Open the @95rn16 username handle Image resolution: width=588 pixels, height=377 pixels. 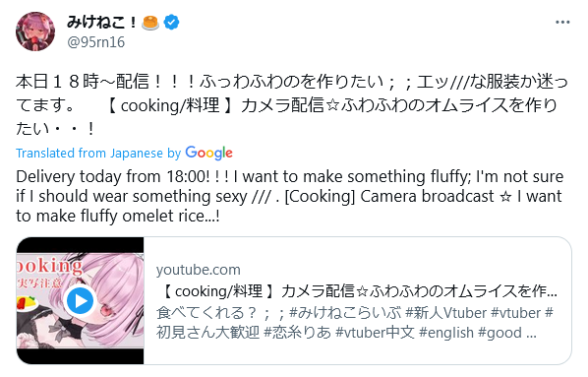(96, 42)
